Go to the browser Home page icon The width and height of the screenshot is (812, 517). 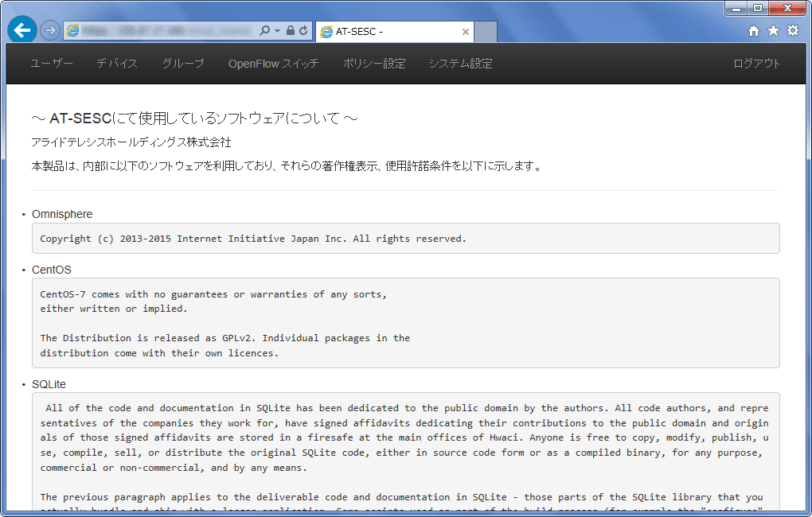754,31
